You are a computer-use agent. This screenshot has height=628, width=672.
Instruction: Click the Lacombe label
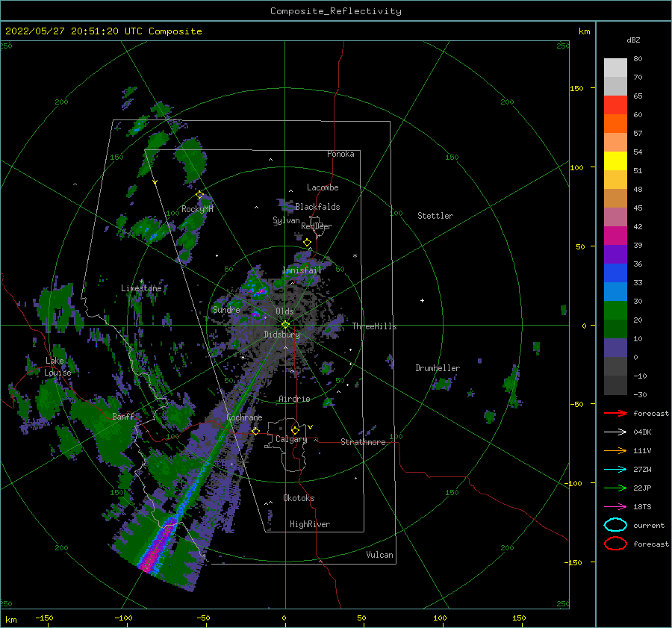click(323, 187)
